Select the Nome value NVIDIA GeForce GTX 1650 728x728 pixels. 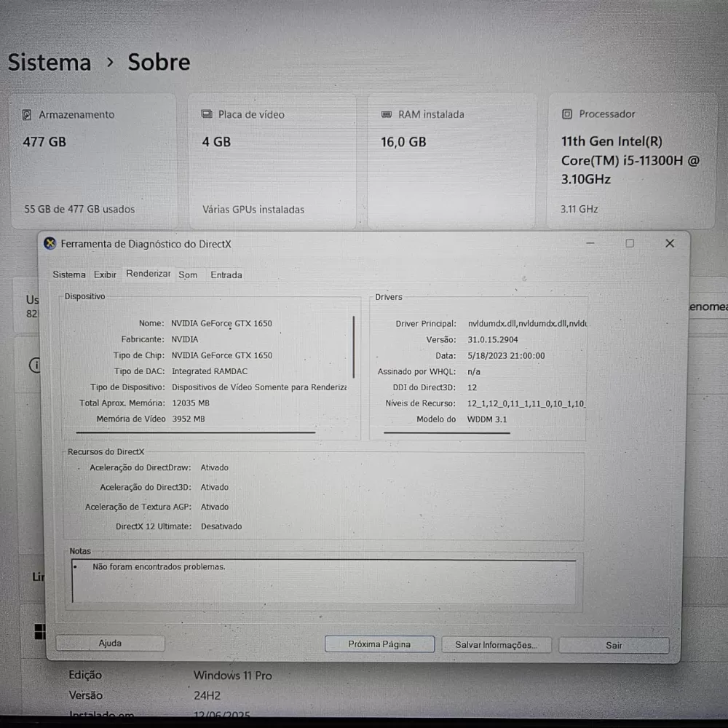[221, 323]
